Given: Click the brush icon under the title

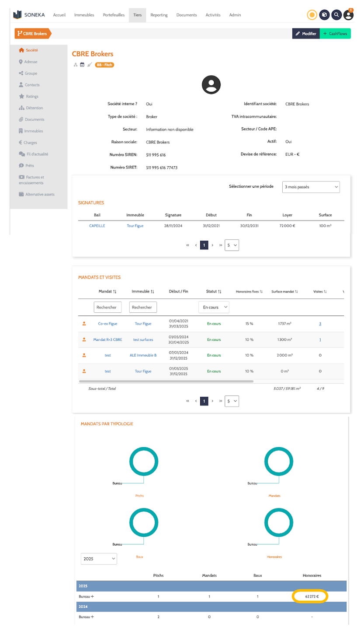Looking at the screenshot, I should click(89, 65).
